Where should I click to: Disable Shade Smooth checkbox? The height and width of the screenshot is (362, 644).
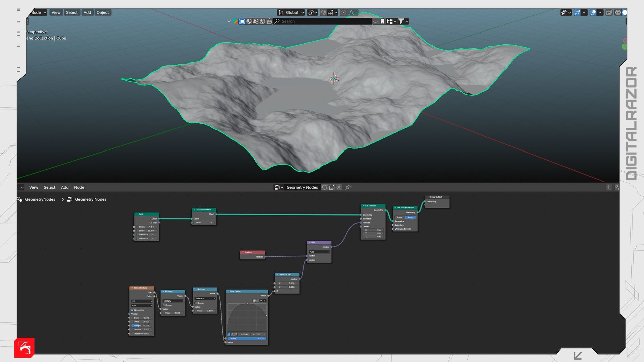point(396,229)
